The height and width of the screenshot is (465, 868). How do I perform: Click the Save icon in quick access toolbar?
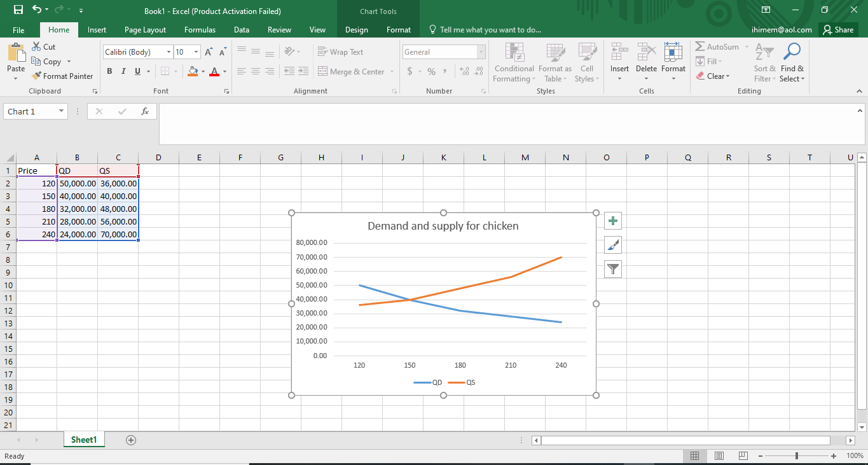[18, 10]
